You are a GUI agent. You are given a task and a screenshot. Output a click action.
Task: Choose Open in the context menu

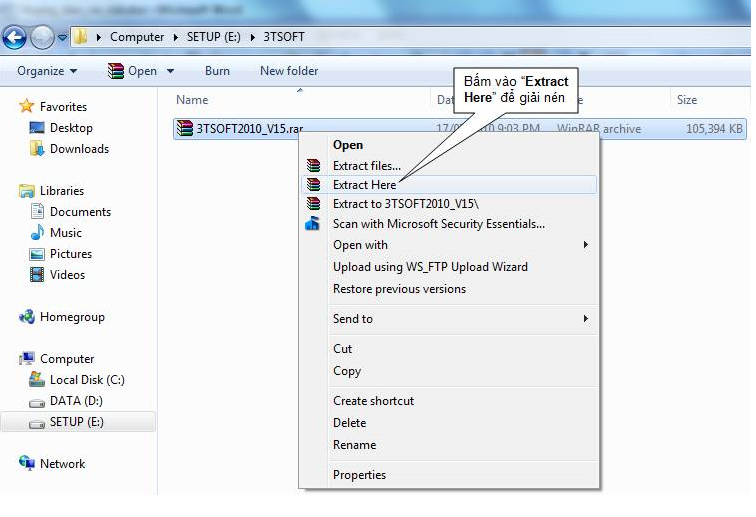[x=448, y=145]
